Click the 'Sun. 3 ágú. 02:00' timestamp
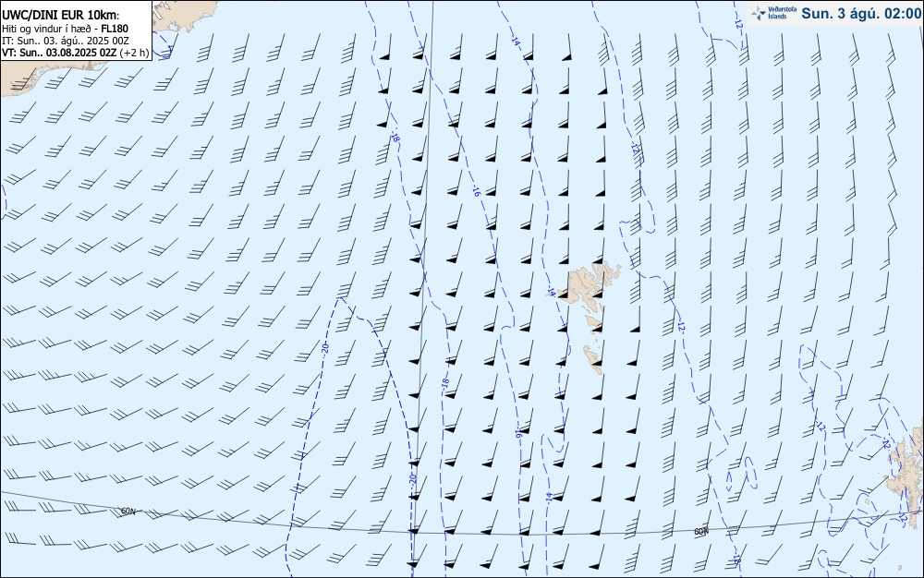Viewport: 924px width, 578px height. [x=861, y=14]
